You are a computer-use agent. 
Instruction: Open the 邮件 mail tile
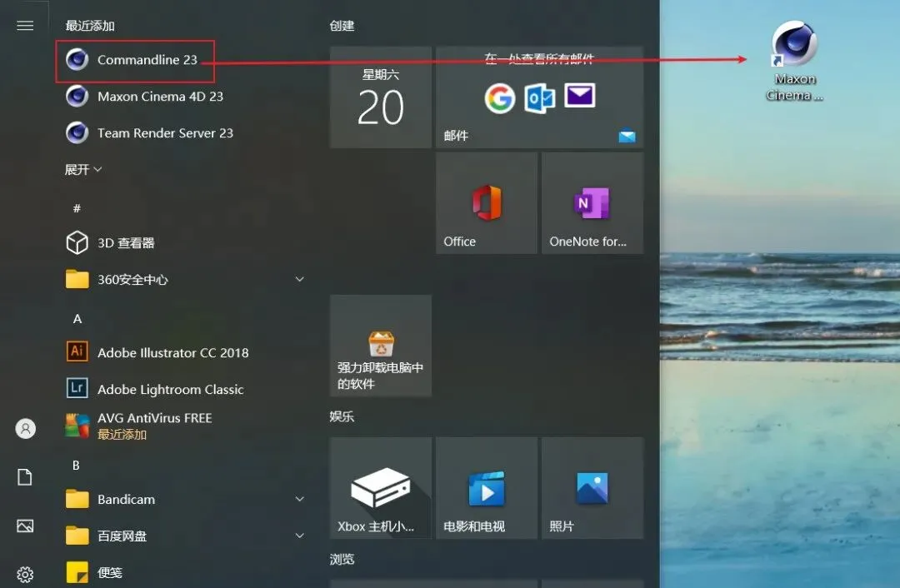(x=539, y=97)
